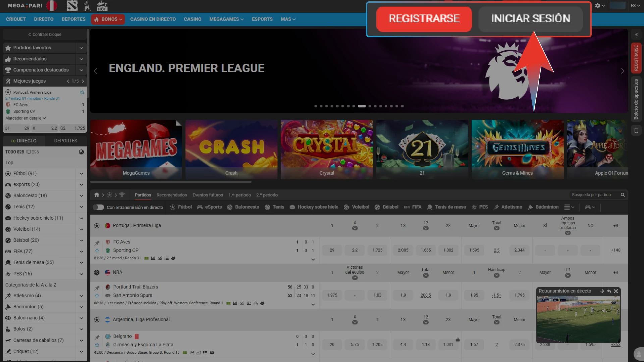644x362 pixels.
Task: Filter matches by Tenis de mesa
Action: click(446, 207)
